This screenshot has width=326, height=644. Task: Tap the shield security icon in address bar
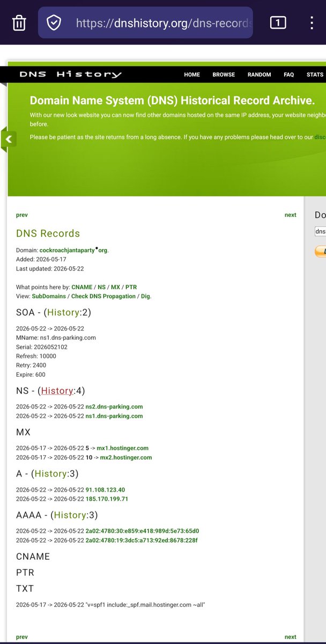(54, 23)
